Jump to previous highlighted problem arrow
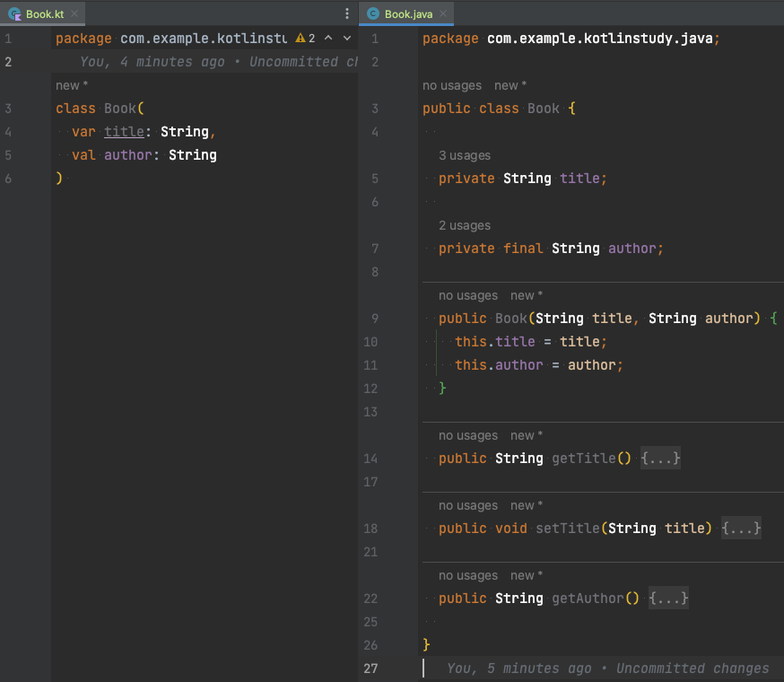The height and width of the screenshot is (682, 784). coord(328,38)
